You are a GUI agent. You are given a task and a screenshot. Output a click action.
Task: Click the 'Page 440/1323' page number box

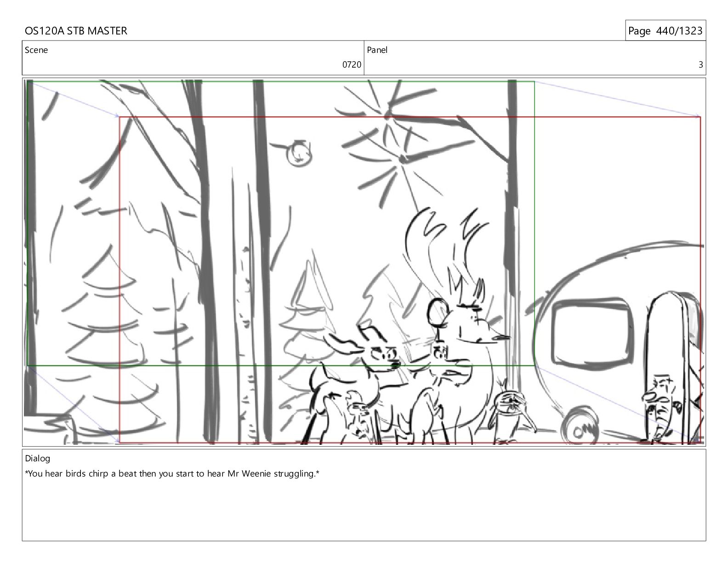[665, 31]
